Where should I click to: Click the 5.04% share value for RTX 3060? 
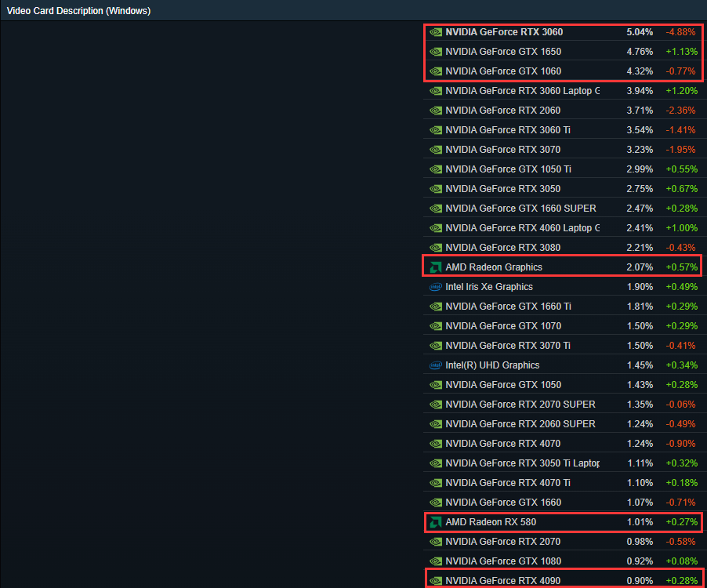[639, 32]
